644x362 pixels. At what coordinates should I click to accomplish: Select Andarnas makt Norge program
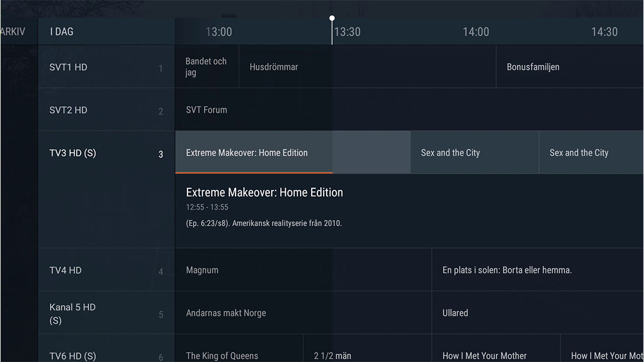tap(303, 313)
